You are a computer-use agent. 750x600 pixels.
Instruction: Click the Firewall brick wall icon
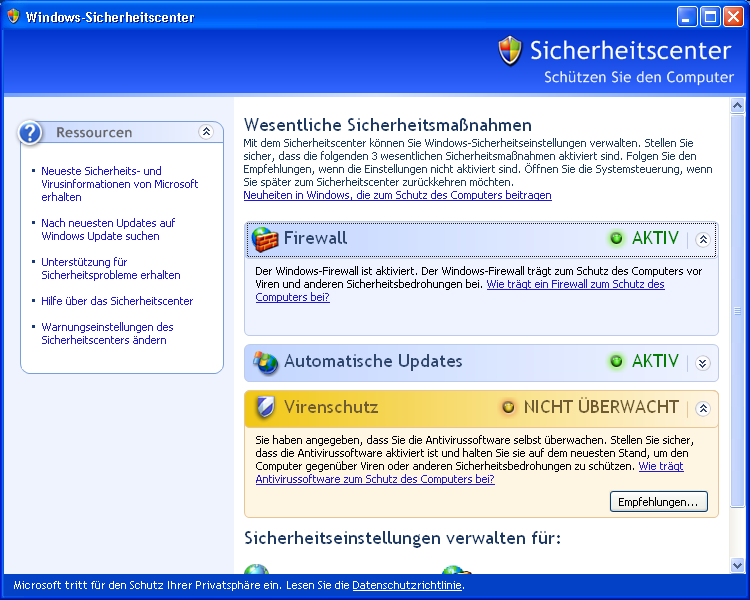(265, 239)
